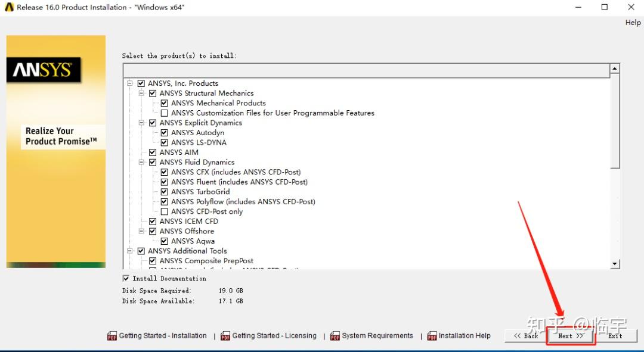
Task: Check ANSYS Customization Files for User Programmable Features
Action: pyautogui.click(x=164, y=113)
